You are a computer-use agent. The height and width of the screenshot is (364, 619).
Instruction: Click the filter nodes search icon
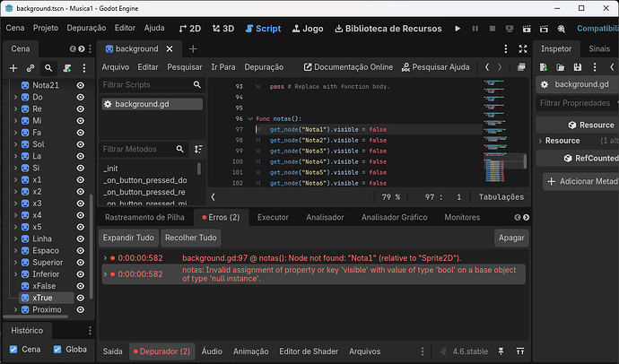(48, 68)
